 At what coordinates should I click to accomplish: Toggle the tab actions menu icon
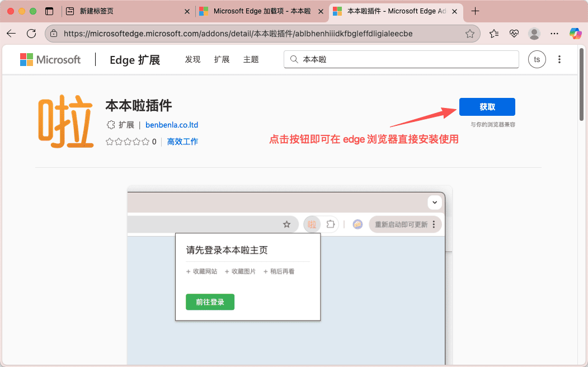[x=49, y=11]
